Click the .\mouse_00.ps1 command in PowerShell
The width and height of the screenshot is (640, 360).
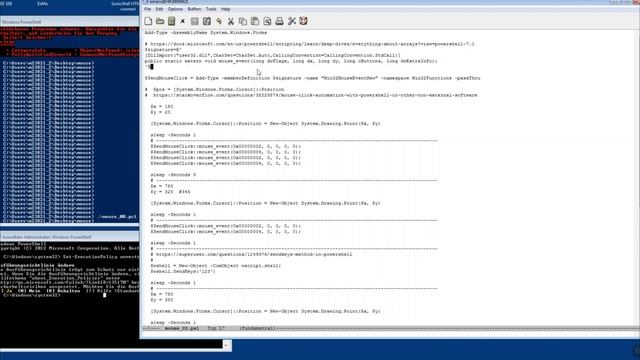[118, 217]
